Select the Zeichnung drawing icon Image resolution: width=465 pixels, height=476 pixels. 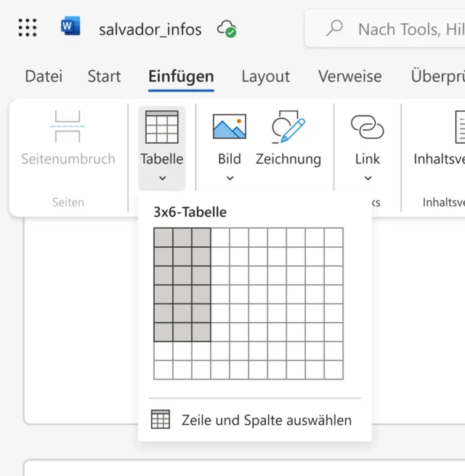(x=288, y=126)
